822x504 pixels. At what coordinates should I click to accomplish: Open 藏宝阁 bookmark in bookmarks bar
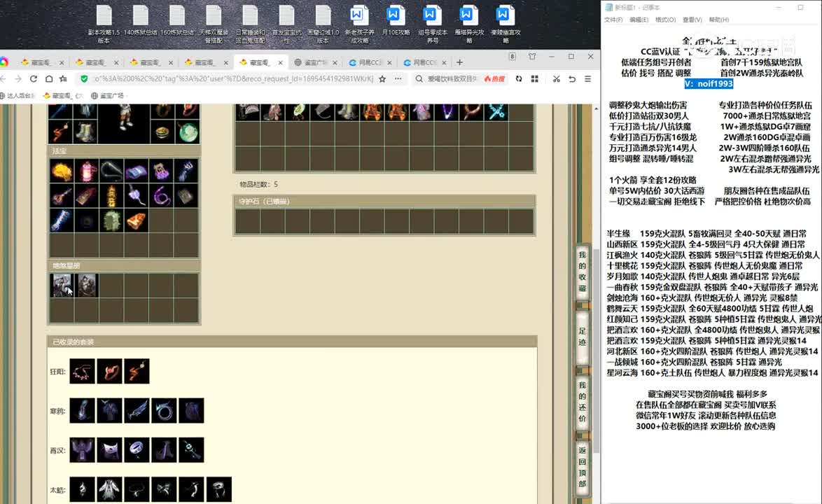(63, 95)
